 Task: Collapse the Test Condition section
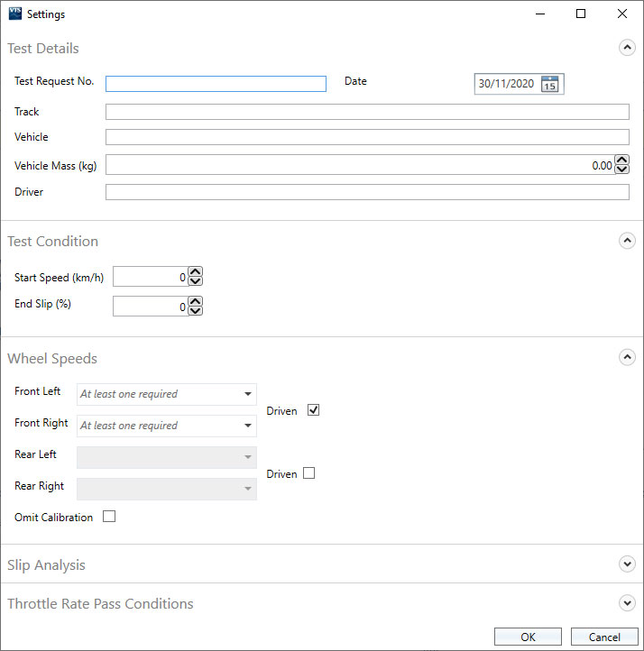pyautogui.click(x=627, y=241)
